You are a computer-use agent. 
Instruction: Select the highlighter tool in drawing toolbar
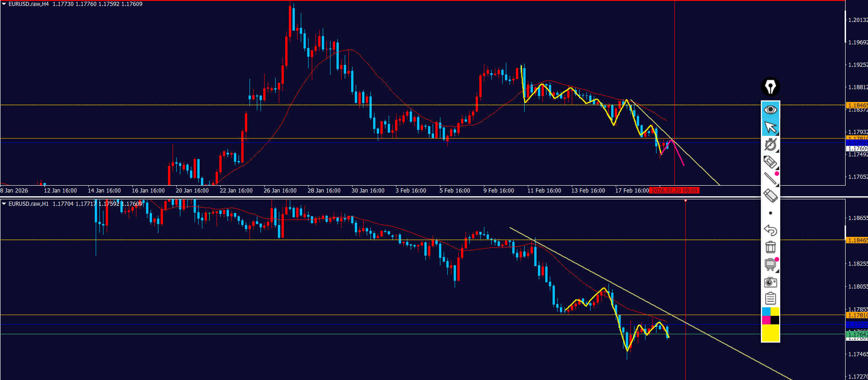[770, 162]
